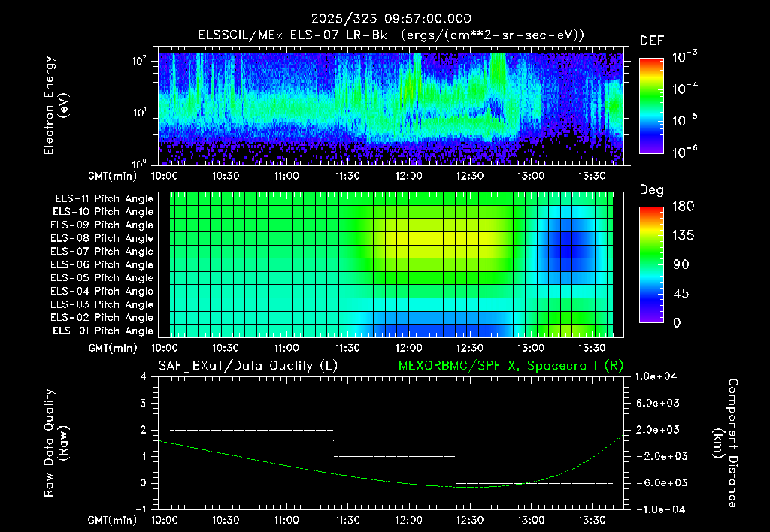Click the 13:00 time label under the Data Quality plot

(x=531, y=520)
